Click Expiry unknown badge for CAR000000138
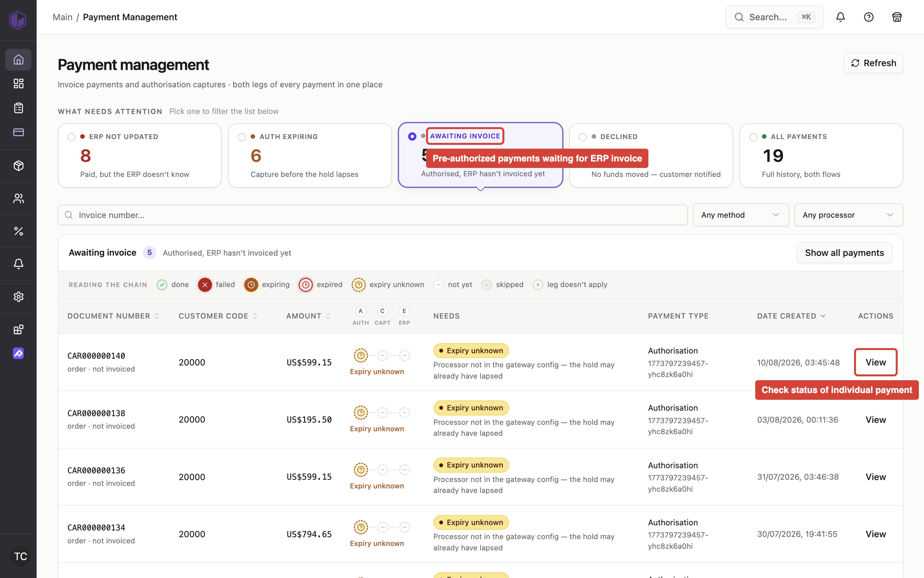Viewport: 924px width, 578px height. [471, 408]
